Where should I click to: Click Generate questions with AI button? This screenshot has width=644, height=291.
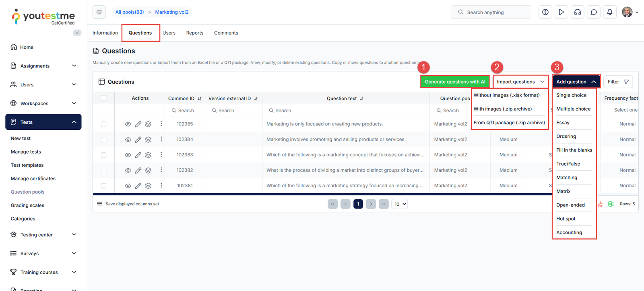(455, 82)
